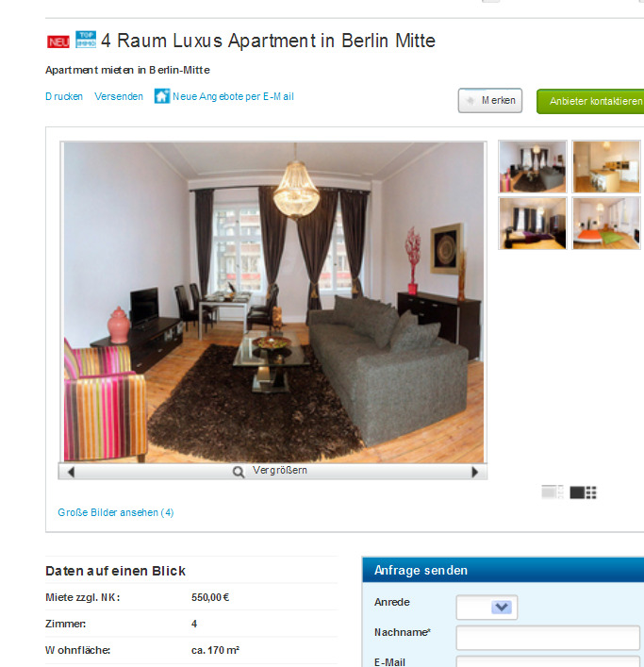Click into the Nachname input field
The height and width of the screenshot is (667, 644).
pos(548,637)
